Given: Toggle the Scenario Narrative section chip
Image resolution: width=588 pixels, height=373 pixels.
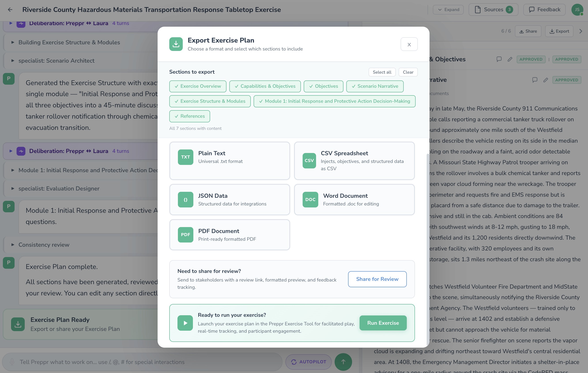Looking at the screenshot, I should coord(375,86).
